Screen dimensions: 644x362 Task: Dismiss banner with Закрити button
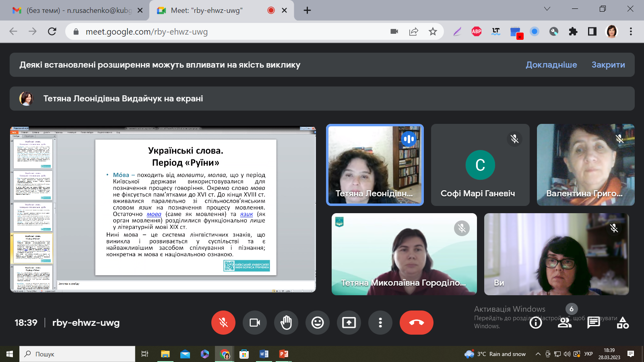pyautogui.click(x=608, y=65)
